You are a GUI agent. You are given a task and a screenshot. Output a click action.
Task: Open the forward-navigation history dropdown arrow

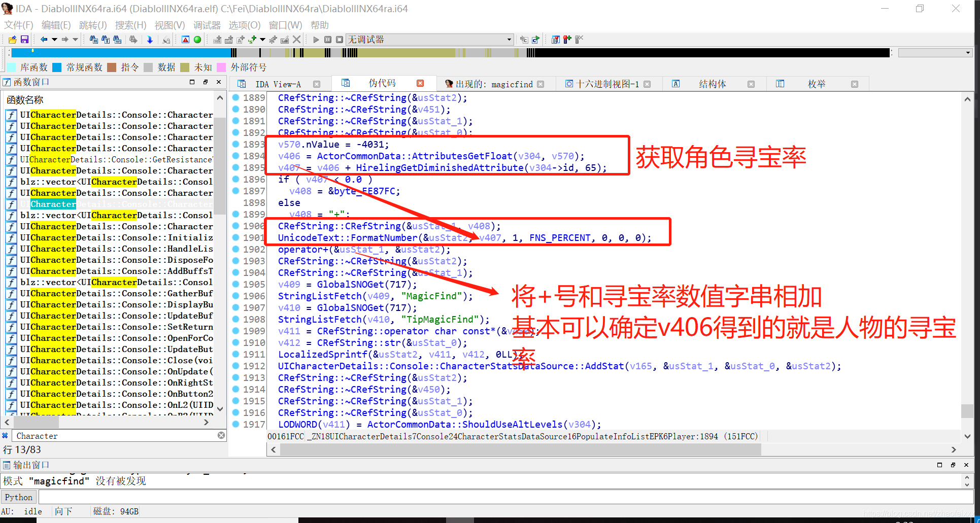76,40
